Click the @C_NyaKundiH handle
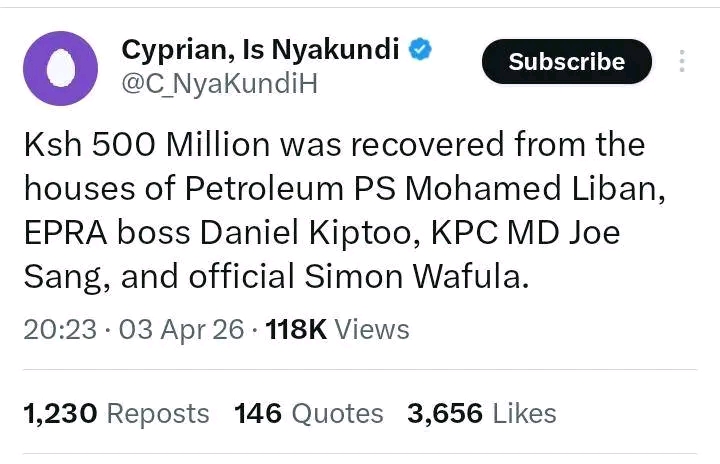The width and height of the screenshot is (720, 464). 219,84
